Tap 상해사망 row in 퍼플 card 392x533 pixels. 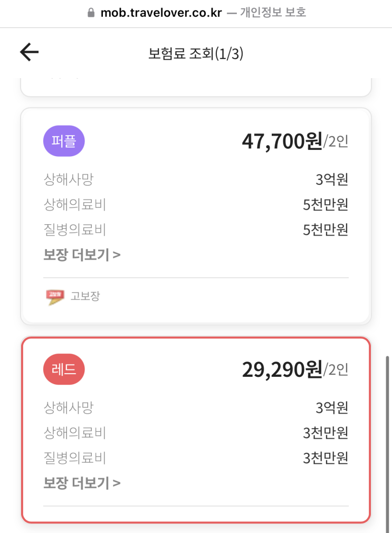pyautogui.click(x=68, y=179)
